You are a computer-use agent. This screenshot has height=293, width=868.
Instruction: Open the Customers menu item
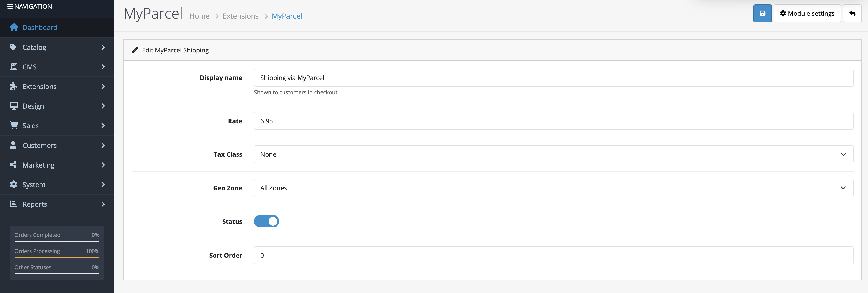click(x=57, y=145)
